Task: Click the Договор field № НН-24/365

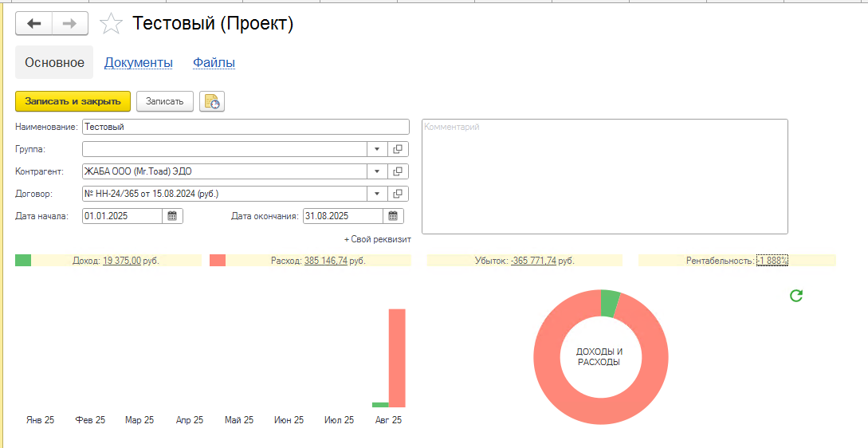Action: pos(225,194)
